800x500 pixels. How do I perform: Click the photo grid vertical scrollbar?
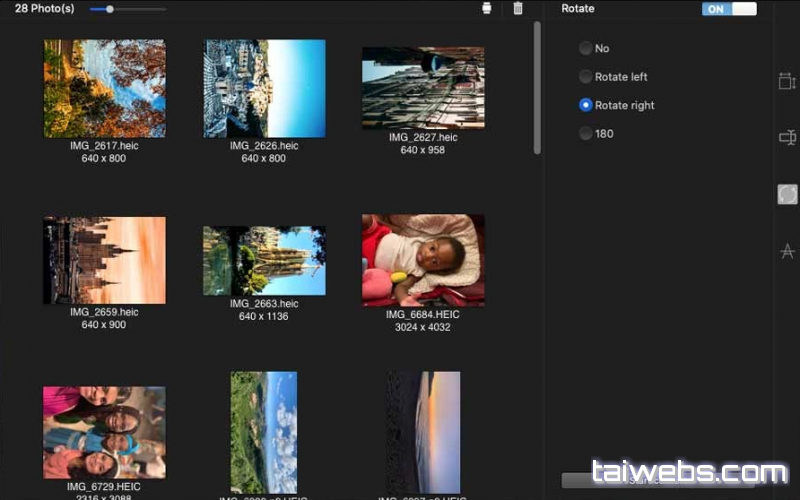tap(538, 88)
